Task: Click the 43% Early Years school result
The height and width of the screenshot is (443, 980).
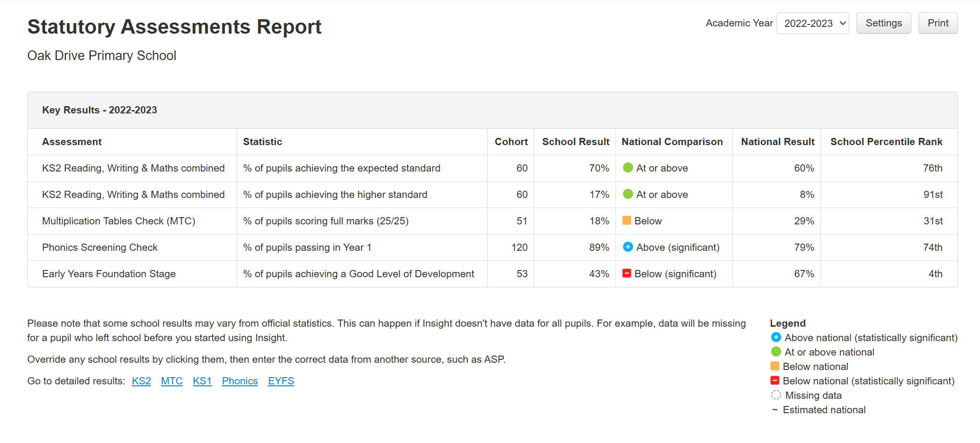Action: click(x=599, y=274)
